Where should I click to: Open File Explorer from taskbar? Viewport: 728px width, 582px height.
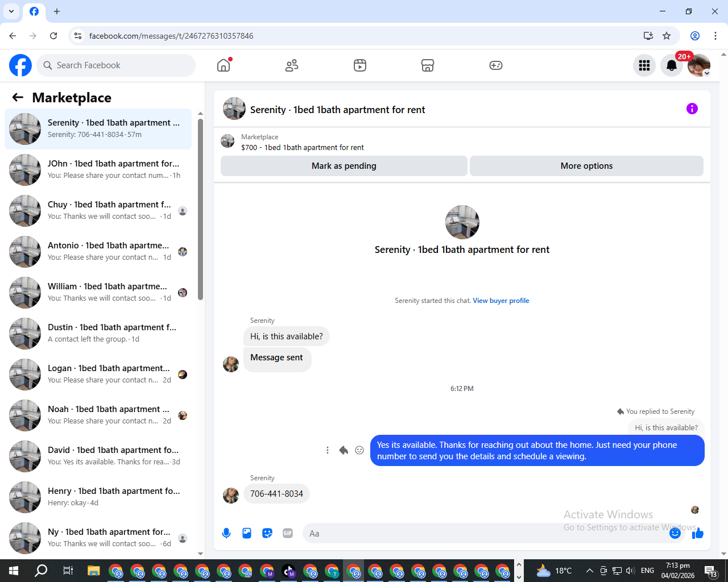coord(94,571)
